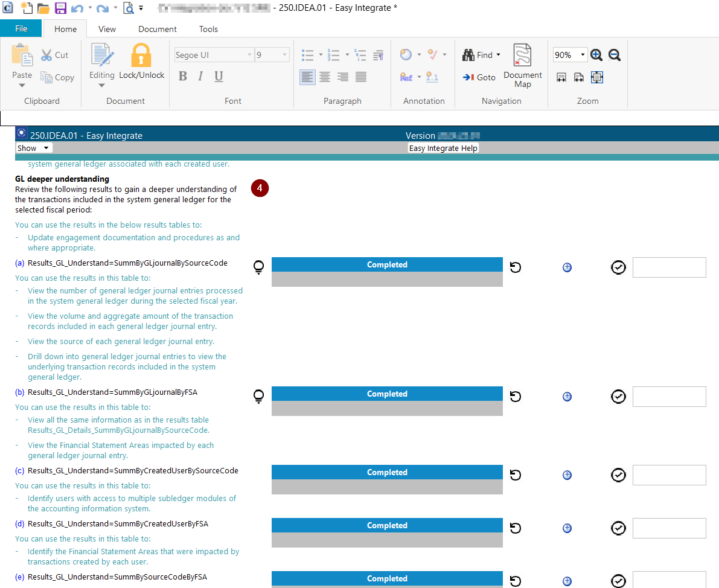Toggle sign-off checkmark for SummByCreatedUserByFSA
This screenshot has width=719, height=588.
tap(618, 528)
